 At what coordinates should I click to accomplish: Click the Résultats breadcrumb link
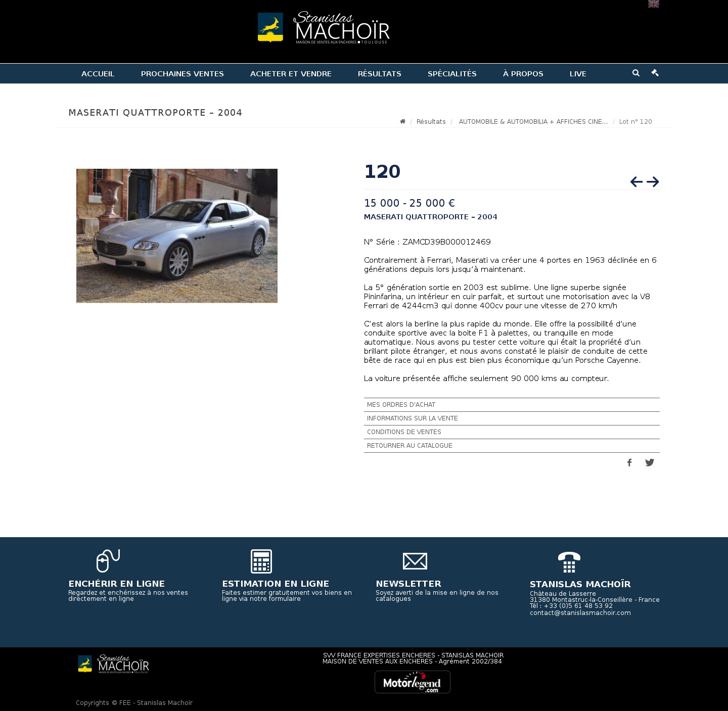pyautogui.click(x=431, y=122)
